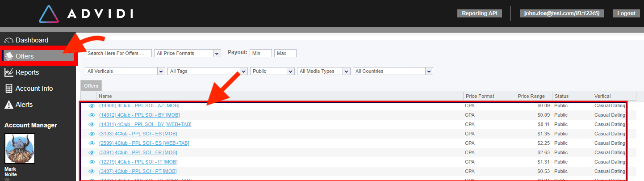Open the All Tags dropdown
The image size is (644, 181).
click(x=208, y=71)
